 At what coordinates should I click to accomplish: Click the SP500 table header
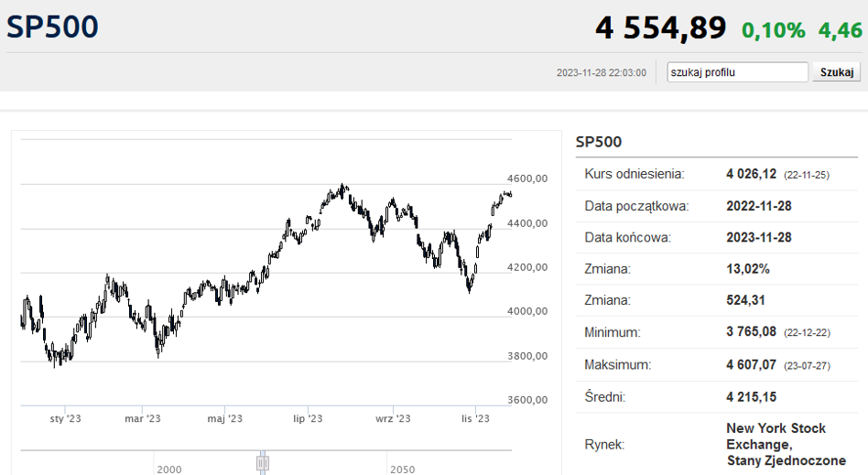click(x=599, y=142)
